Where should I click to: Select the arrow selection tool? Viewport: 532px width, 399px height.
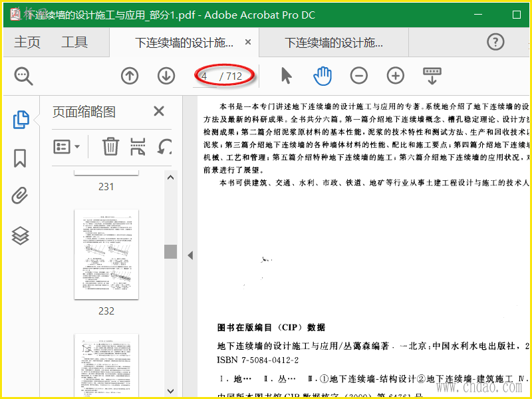coord(287,75)
